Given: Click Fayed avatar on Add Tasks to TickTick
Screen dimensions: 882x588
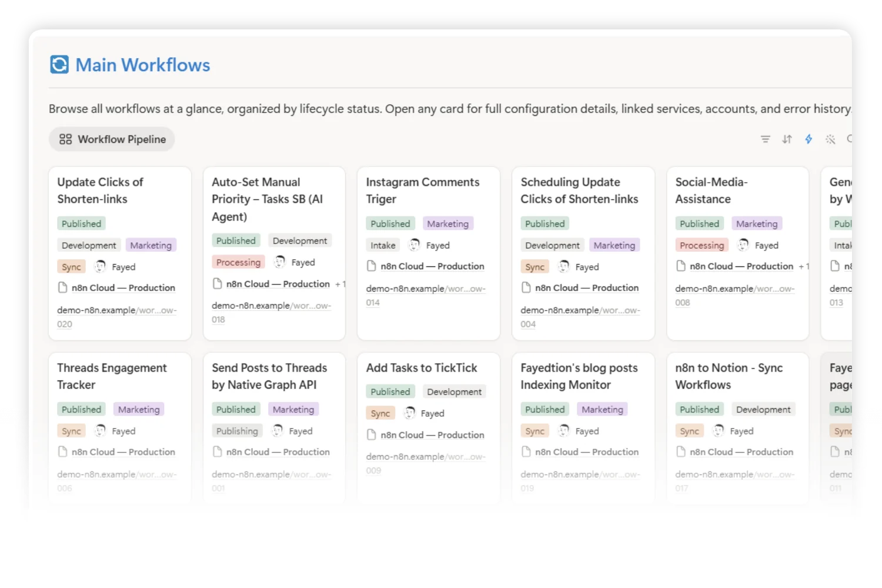Looking at the screenshot, I should pos(410,413).
